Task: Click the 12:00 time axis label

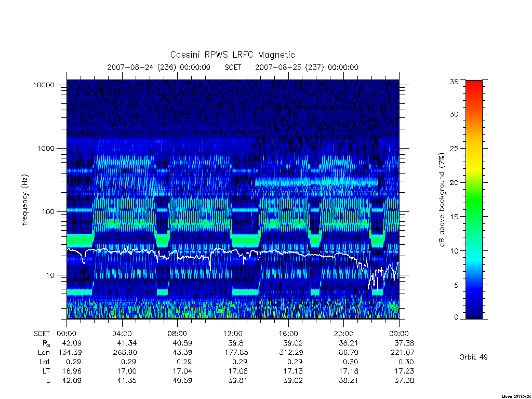Action: pyautogui.click(x=233, y=334)
